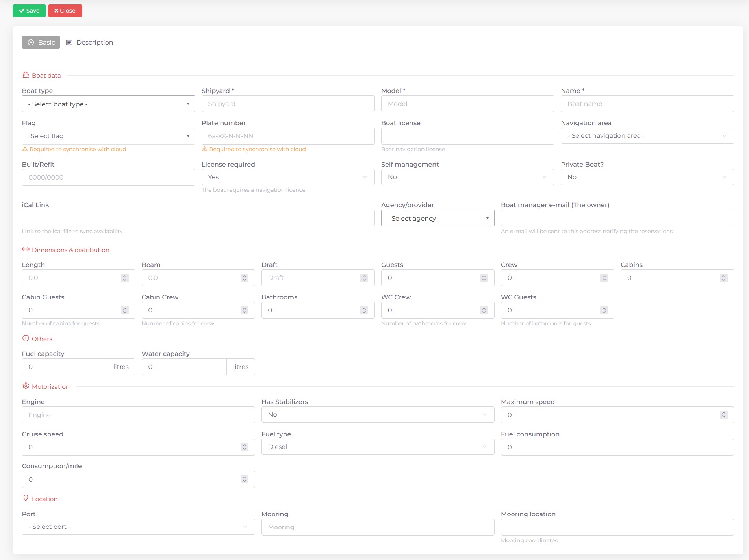Open the Description tab
The width and height of the screenshot is (749, 560).
coord(89,42)
